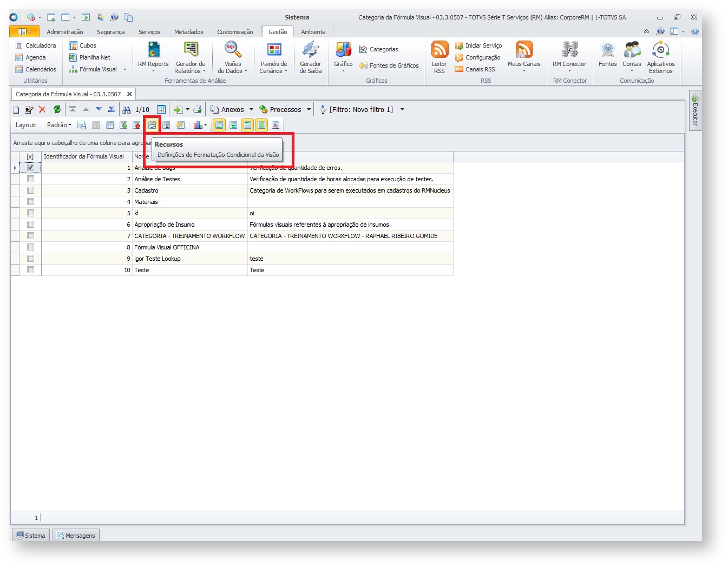
Task: Close the Categoria da Fórmula Visual tab
Action: tap(129, 94)
